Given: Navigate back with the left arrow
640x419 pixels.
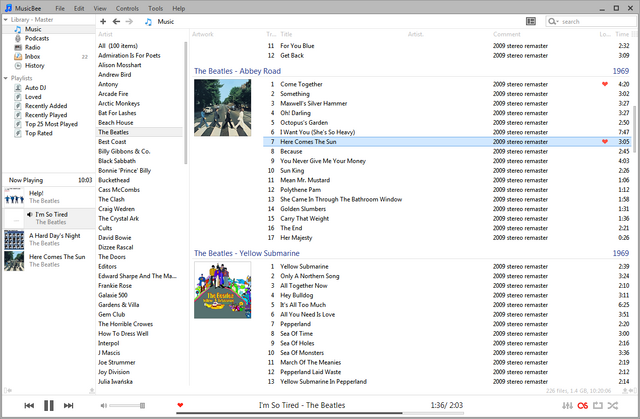Looking at the screenshot, I should [116, 21].
